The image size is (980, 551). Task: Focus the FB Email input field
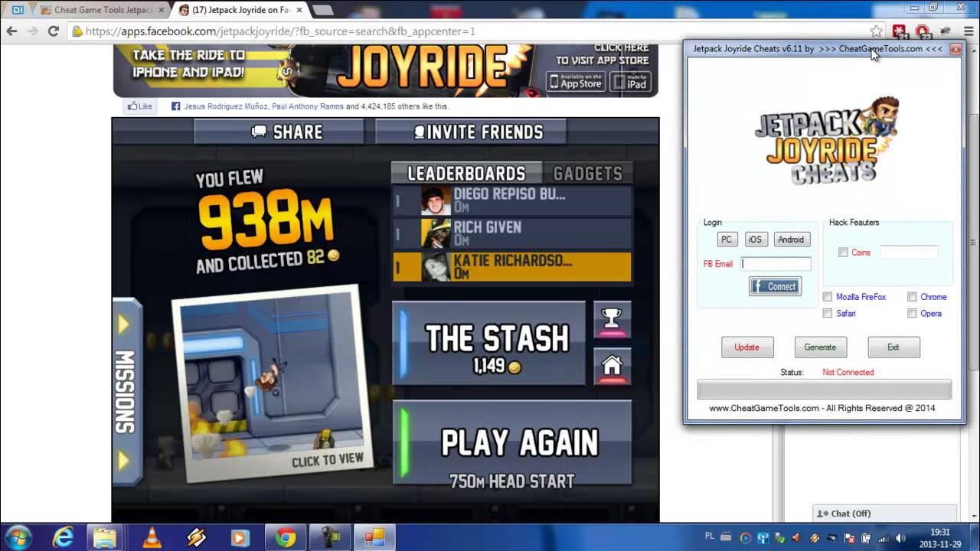pos(776,264)
